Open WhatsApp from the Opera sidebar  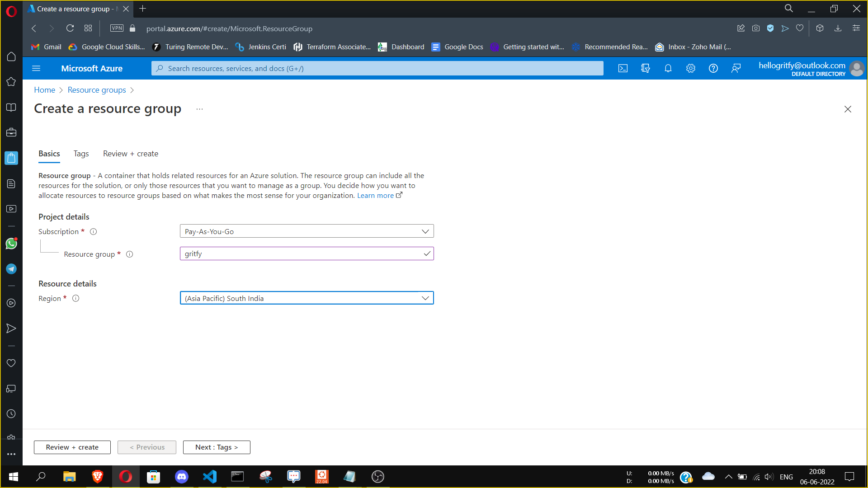tap(11, 244)
